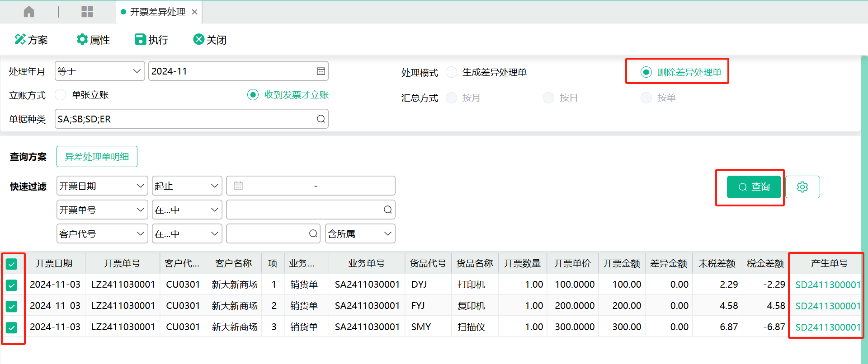Click the 执行 save toolbar item
Viewport: 868px width, 364px height.
point(151,40)
